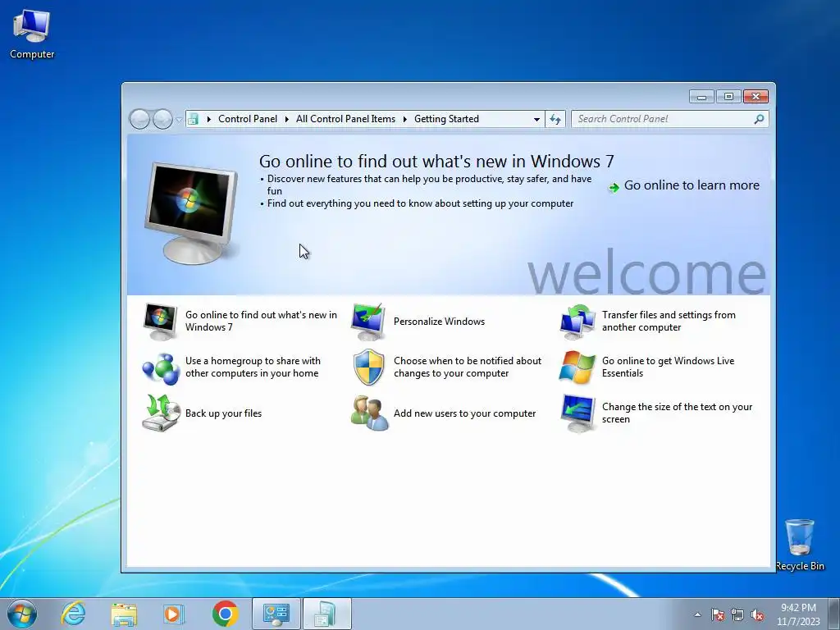Switch to the Control Panel taskbar button
Image resolution: width=840 pixels, height=630 pixels.
click(276, 614)
